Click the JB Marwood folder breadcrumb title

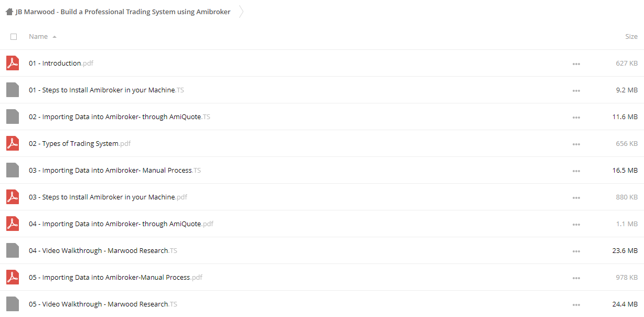(123, 12)
